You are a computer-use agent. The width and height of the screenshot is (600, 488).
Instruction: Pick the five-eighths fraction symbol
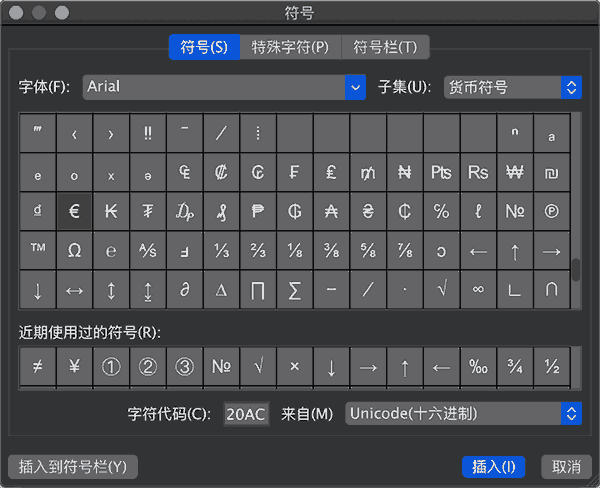tap(368, 251)
